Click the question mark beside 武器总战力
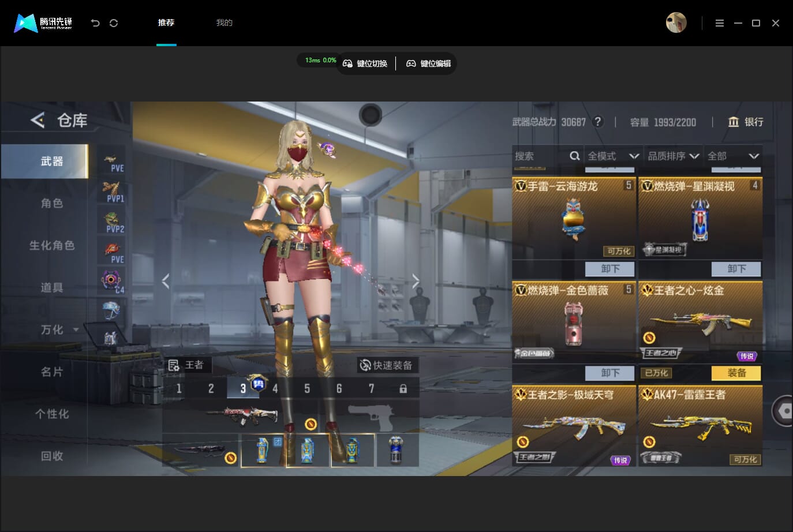Screen dimensions: 793x532 point(598,122)
